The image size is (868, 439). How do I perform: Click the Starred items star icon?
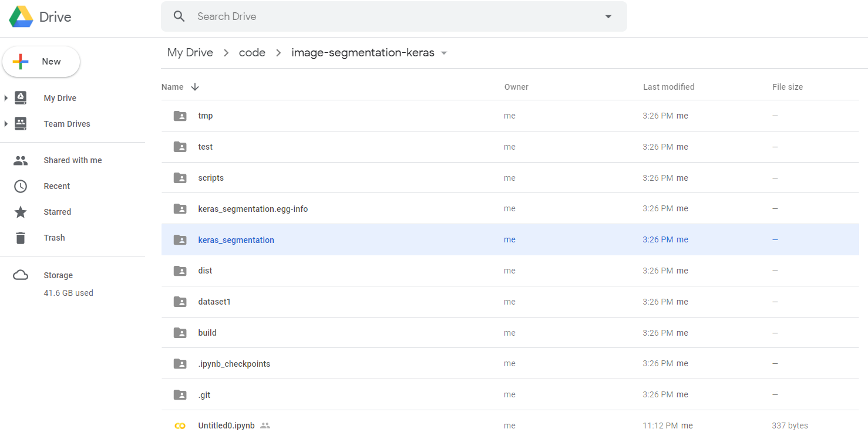(21, 212)
